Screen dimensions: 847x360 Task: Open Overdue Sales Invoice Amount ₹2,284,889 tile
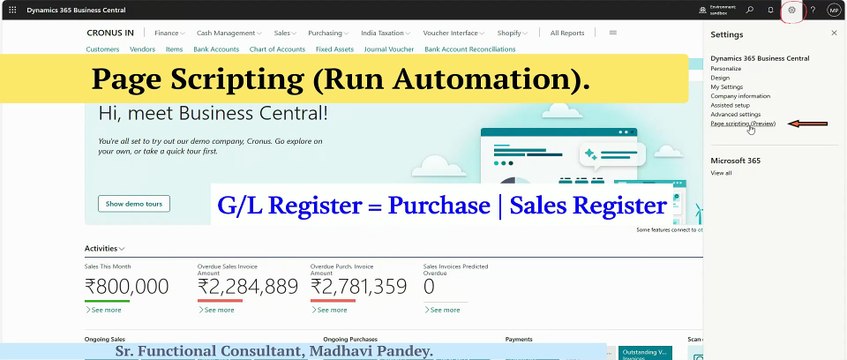tap(247, 286)
